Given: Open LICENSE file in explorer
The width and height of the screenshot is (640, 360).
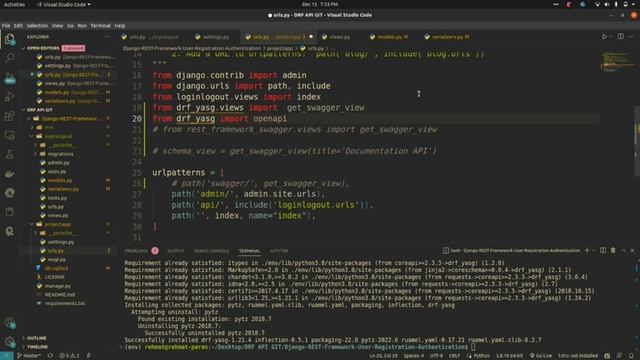Looking at the screenshot, I should point(54,277).
